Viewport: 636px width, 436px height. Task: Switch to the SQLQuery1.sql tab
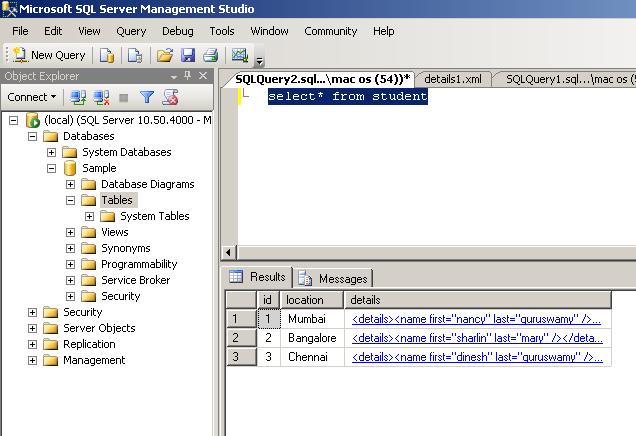pos(568,79)
